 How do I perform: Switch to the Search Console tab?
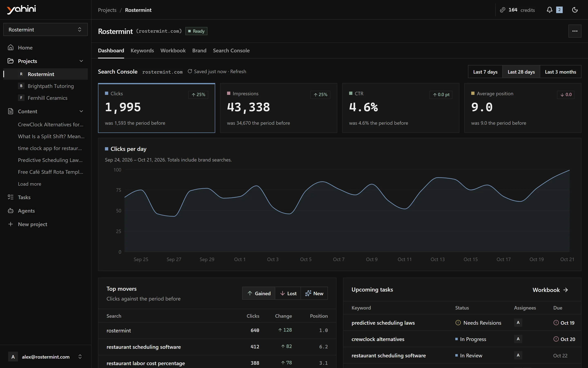pos(231,51)
